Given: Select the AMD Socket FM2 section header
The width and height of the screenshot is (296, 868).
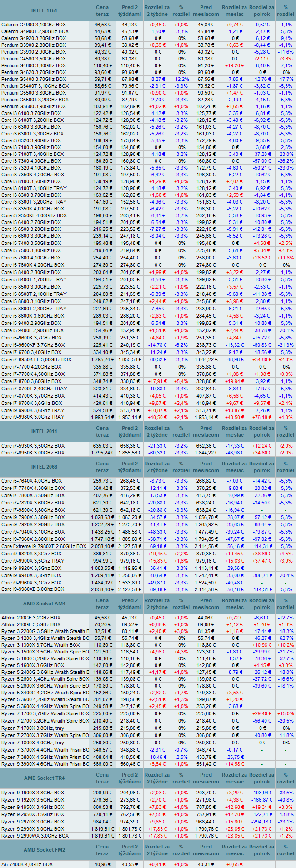Looking at the screenshot, I should [x=45, y=850].
